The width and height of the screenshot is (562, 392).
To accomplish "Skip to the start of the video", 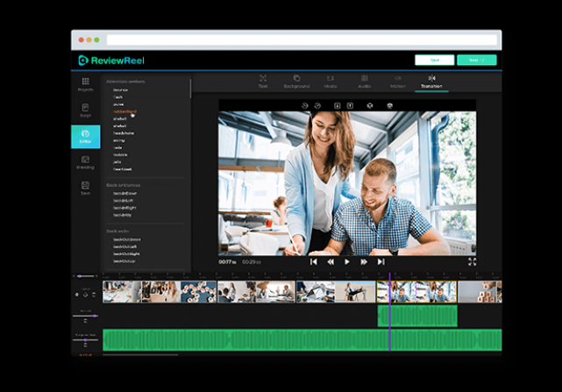I will pos(313,261).
